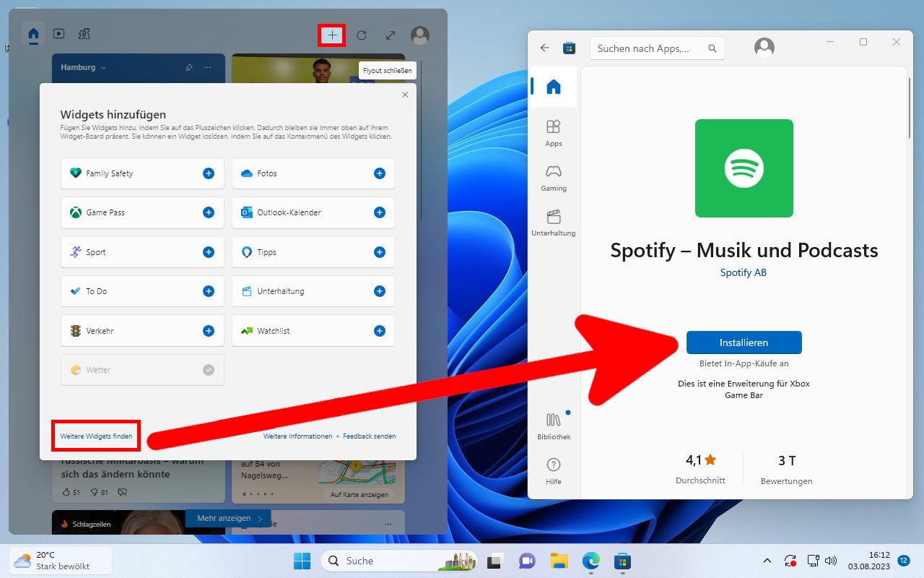Select Home in the Store sidebar

[554, 87]
